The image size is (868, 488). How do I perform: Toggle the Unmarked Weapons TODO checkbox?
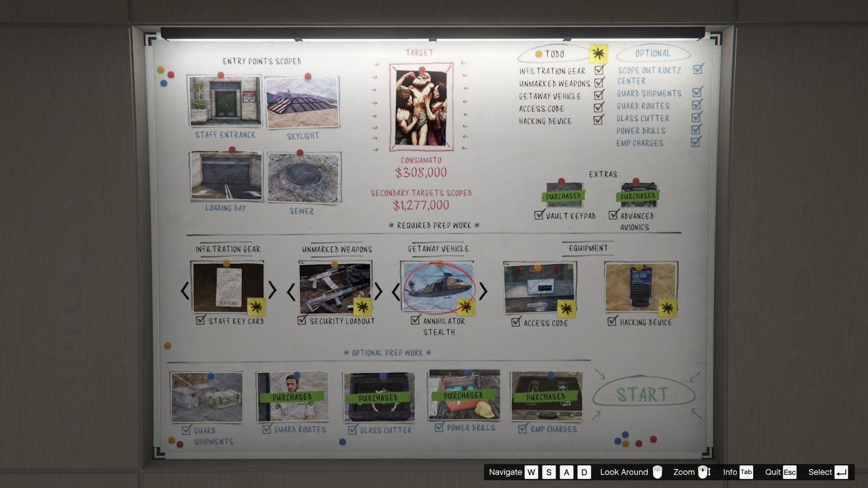(x=599, y=82)
